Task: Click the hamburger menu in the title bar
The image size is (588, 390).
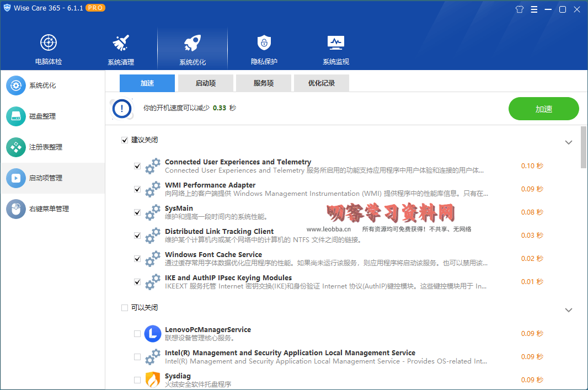Action: click(x=534, y=9)
